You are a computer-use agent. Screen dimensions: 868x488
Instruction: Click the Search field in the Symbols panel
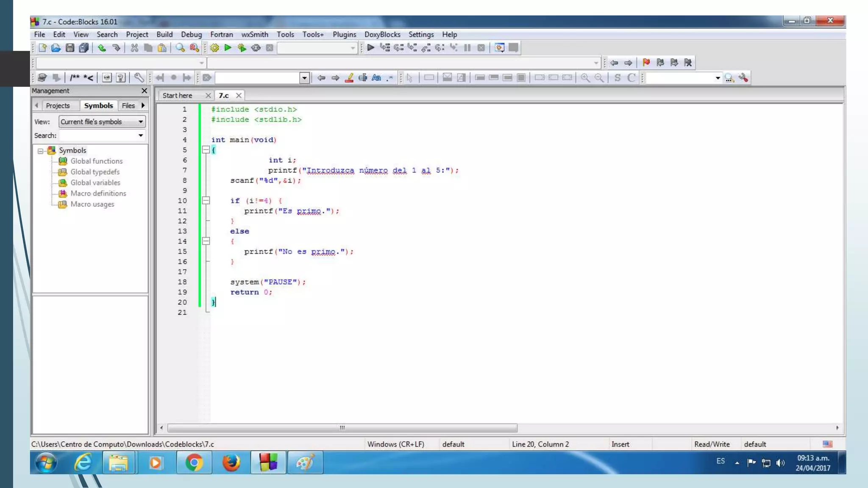[98, 136]
